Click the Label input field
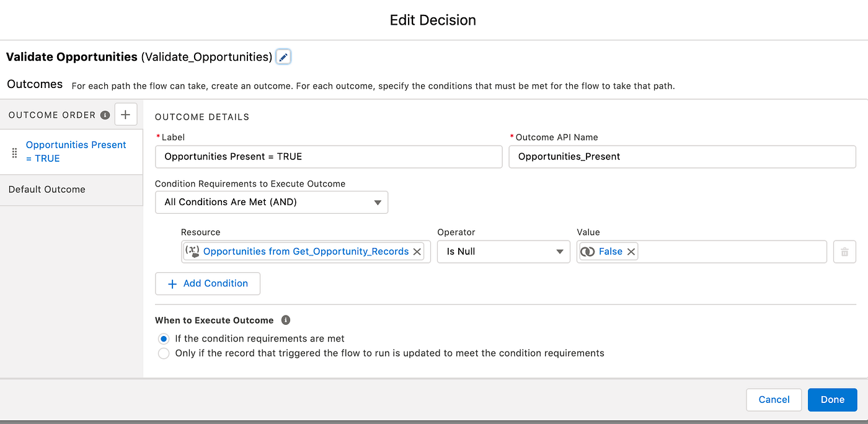This screenshot has height=424, width=868. click(329, 157)
